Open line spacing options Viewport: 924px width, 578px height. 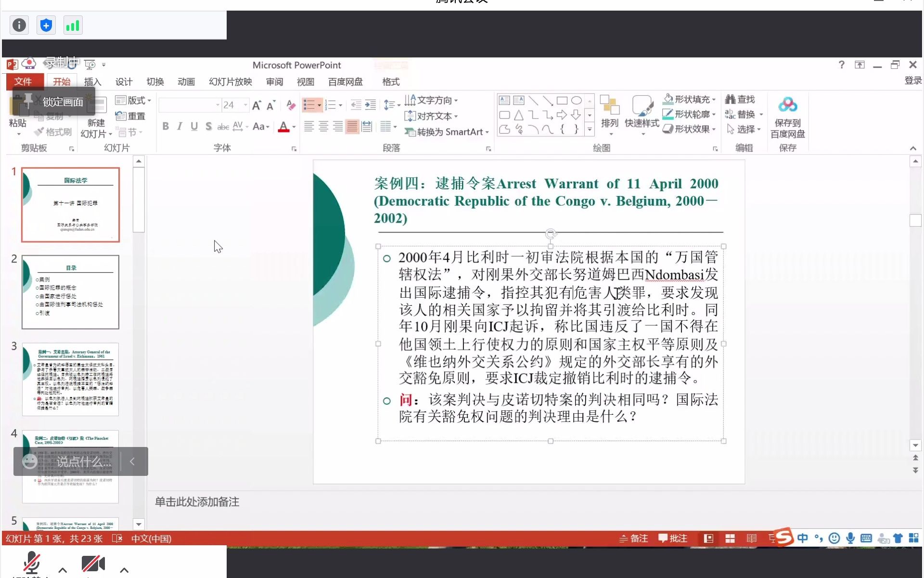(x=392, y=105)
